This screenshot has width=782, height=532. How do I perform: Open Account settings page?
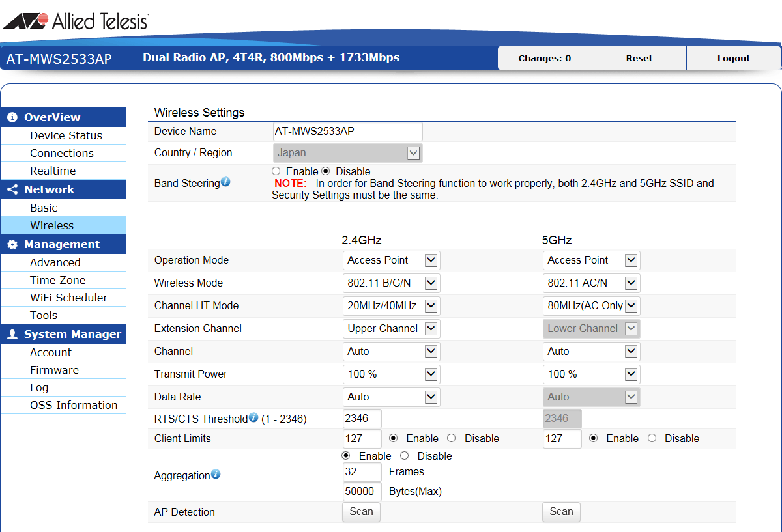[x=63, y=352]
